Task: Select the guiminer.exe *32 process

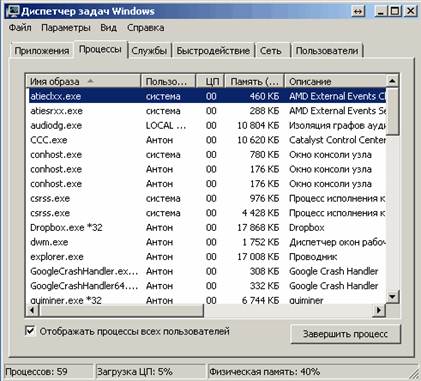Action: tap(206, 300)
